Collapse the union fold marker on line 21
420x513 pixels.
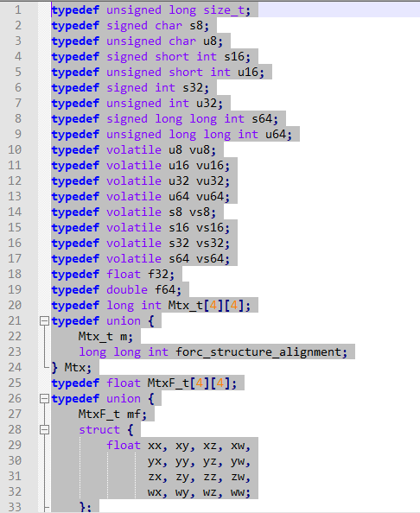44,321
